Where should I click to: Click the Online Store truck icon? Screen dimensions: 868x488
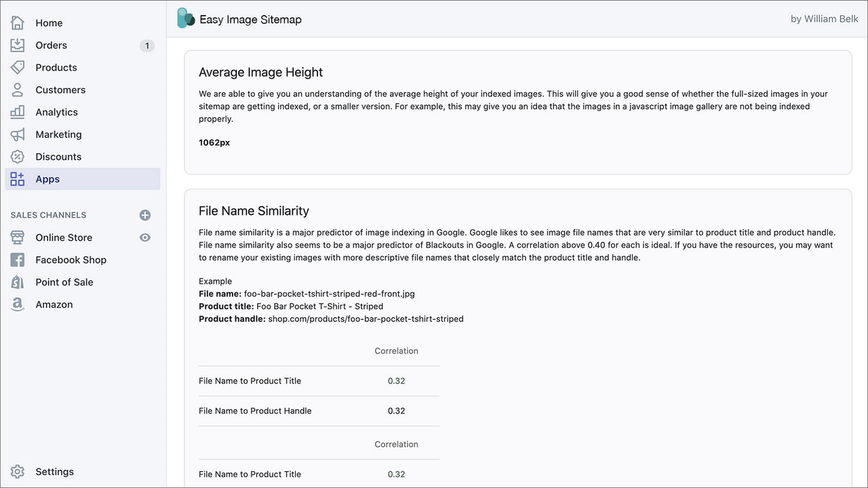[17, 237]
